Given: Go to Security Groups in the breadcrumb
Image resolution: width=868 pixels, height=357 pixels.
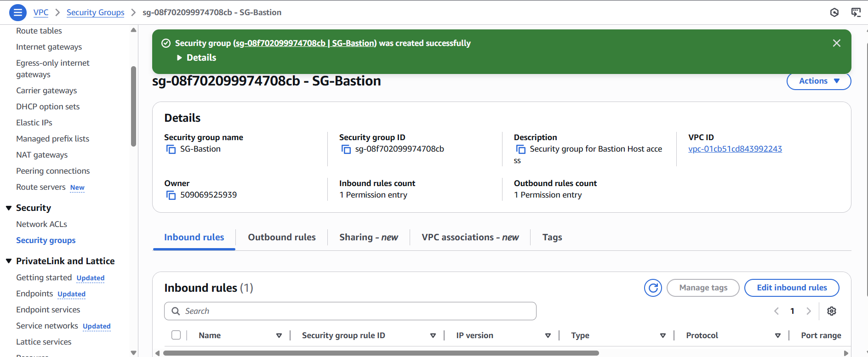Looking at the screenshot, I should [96, 12].
